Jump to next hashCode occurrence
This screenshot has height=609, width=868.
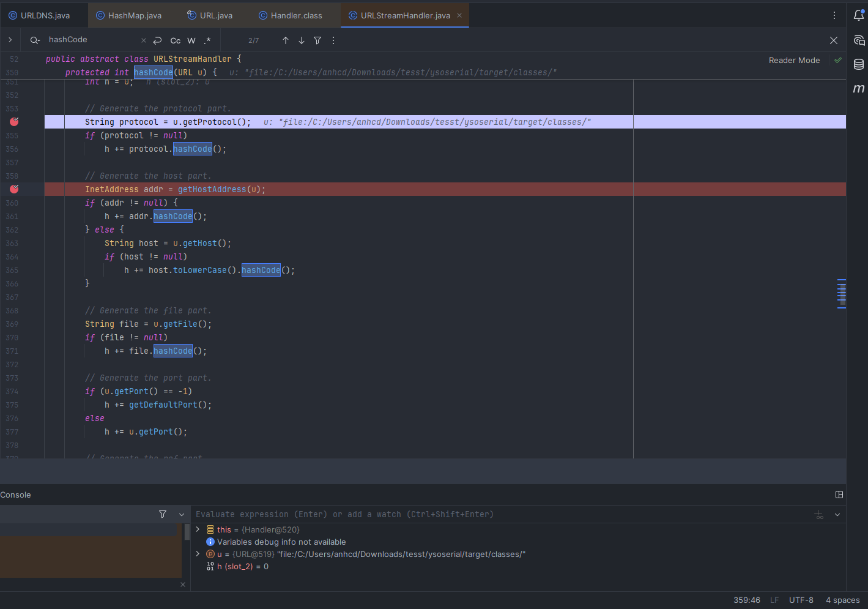tap(302, 40)
